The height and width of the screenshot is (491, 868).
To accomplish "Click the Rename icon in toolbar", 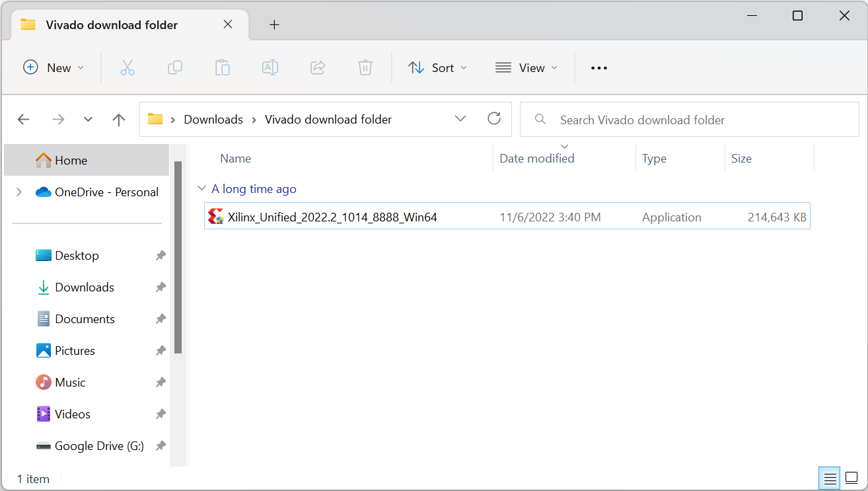I will (270, 67).
